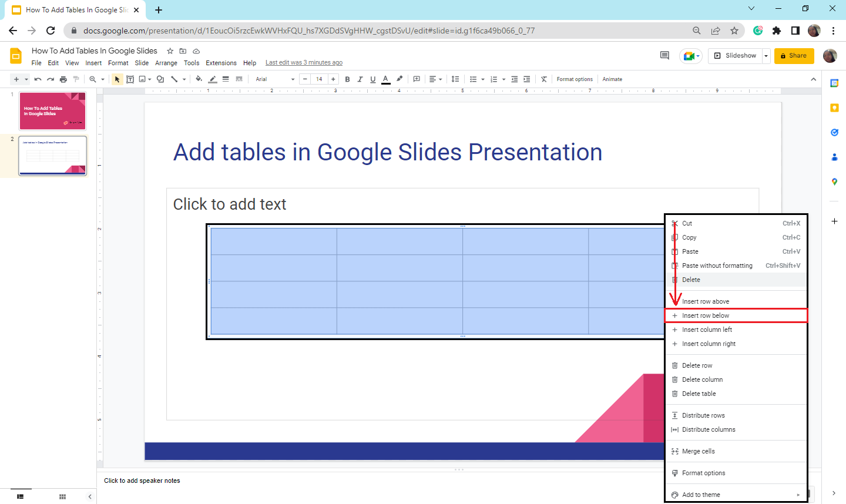Select Merge cells in the context menu
The width and height of the screenshot is (846, 504).
coord(736,451)
